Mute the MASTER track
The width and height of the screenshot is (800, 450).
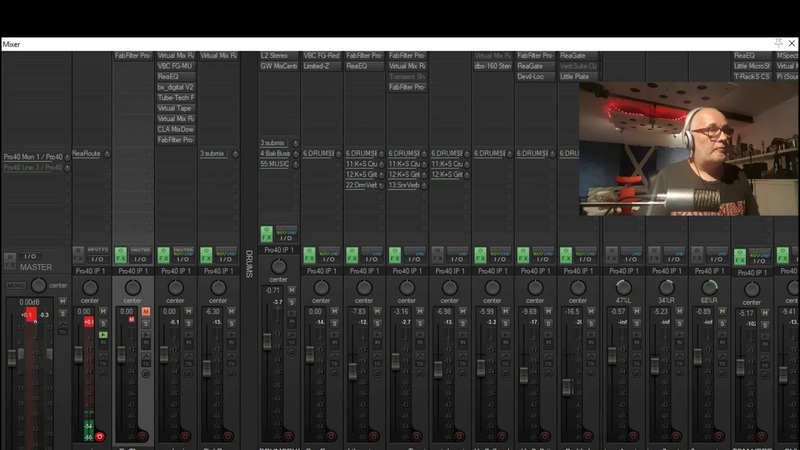[63, 302]
